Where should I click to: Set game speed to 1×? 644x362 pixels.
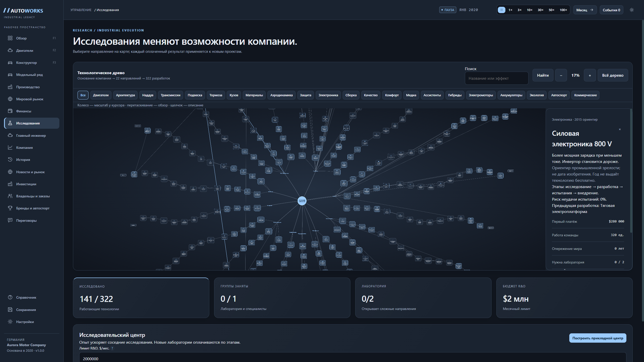pos(510,10)
